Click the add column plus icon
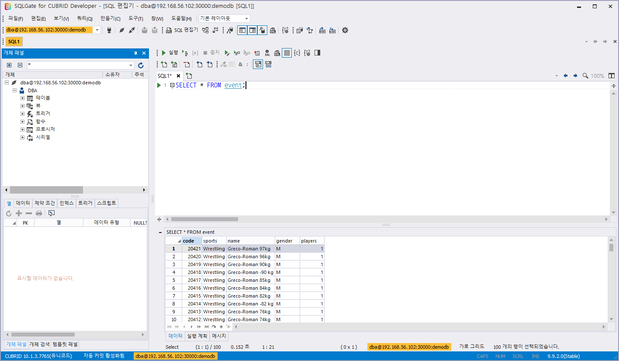Viewport: 619px width, 361px height. point(19,213)
